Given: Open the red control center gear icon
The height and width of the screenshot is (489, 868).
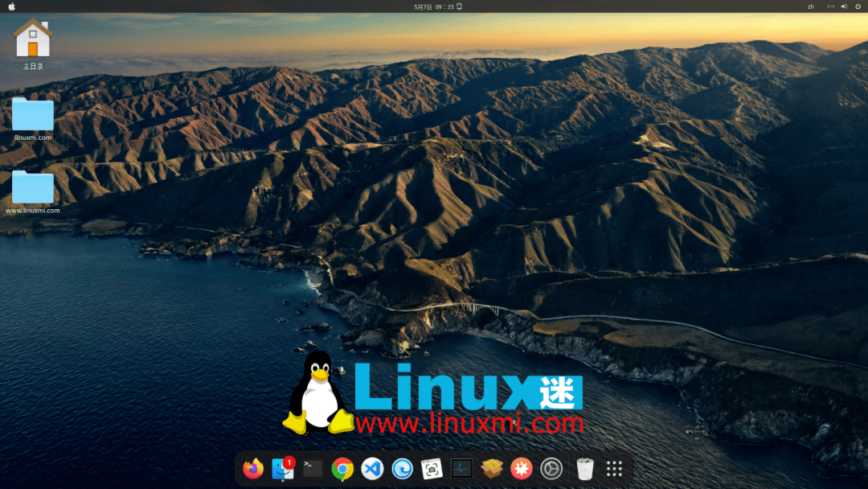Looking at the screenshot, I should pos(521,468).
